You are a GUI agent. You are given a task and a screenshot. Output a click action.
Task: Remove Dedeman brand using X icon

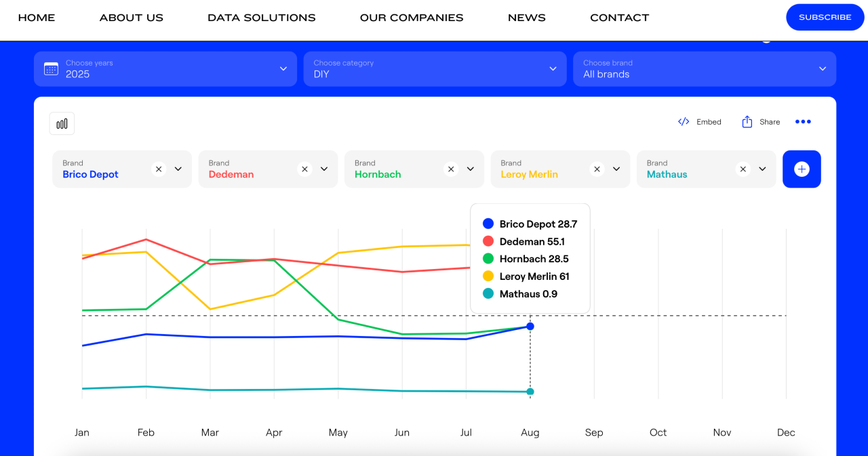tap(304, 169)
